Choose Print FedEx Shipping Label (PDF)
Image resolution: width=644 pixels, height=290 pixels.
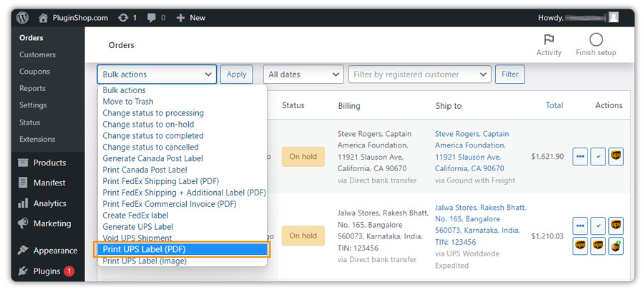coord(182,181)
